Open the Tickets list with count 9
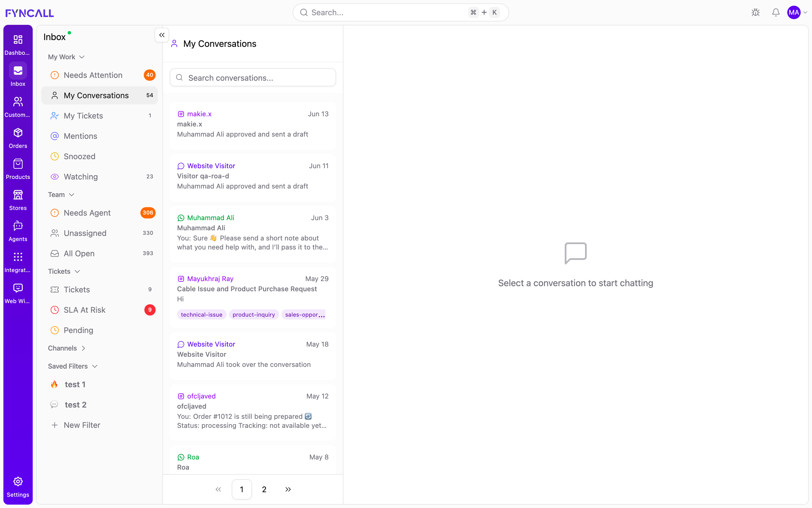 pyautogui.click(x=99, y=290)
